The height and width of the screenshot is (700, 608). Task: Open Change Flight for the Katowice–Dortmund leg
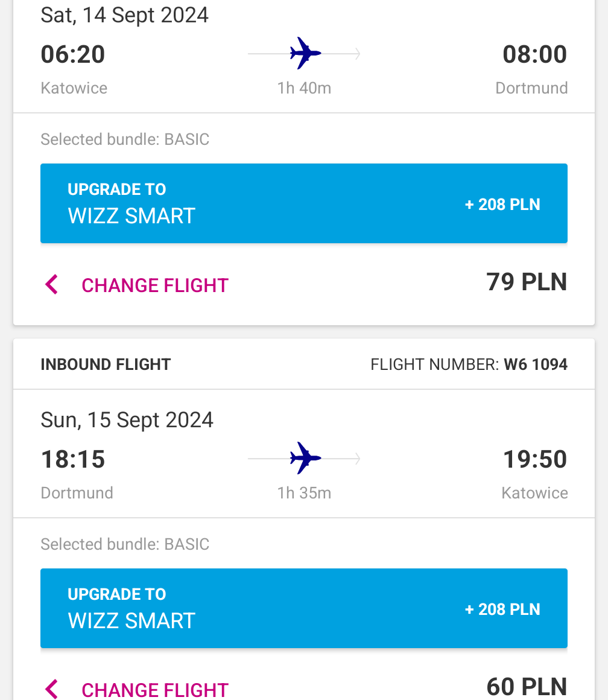155,285
